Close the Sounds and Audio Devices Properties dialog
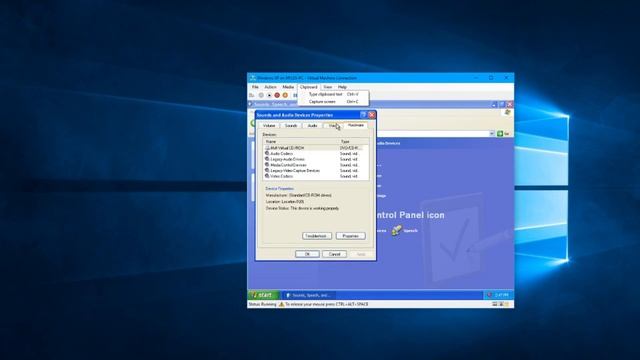640x360 pixels. [x=371, y=115]
